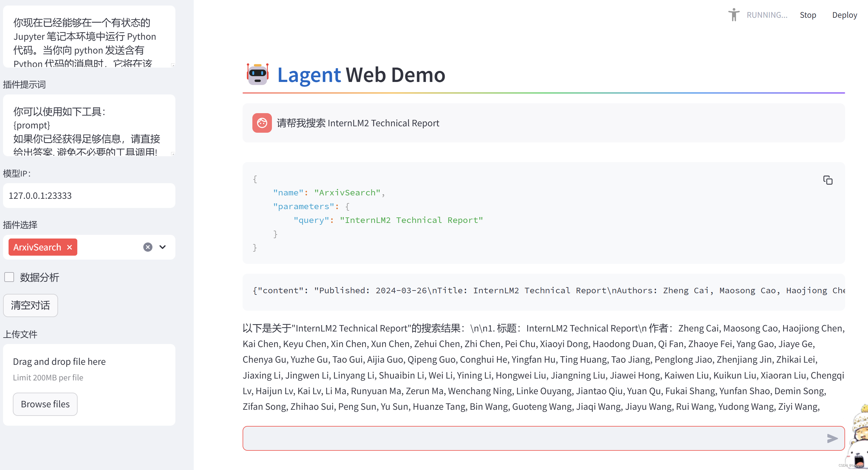Click into the chat message input box
Image resolution: width=868 pixels, height=470 pixels.
click(x=533, y=438)
